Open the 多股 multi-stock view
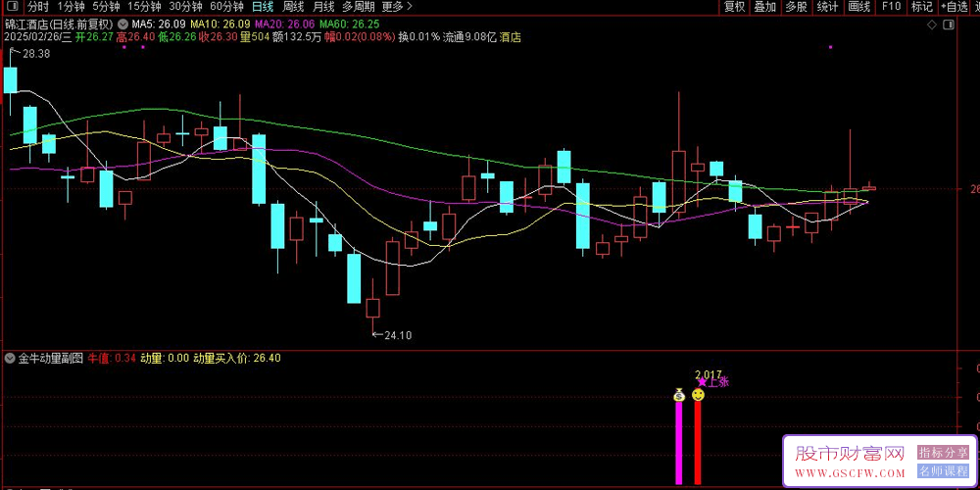Viewport: 980px width, 490px height. (x=796, y=7)
